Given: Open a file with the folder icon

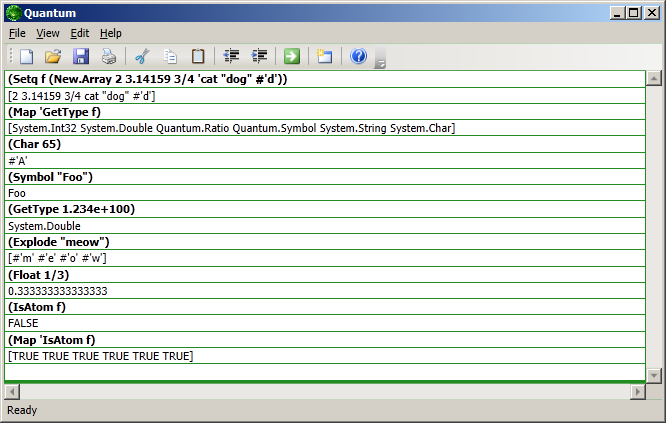Looking at the screenshot, I should pyautogui.click(x=54, y=56).
